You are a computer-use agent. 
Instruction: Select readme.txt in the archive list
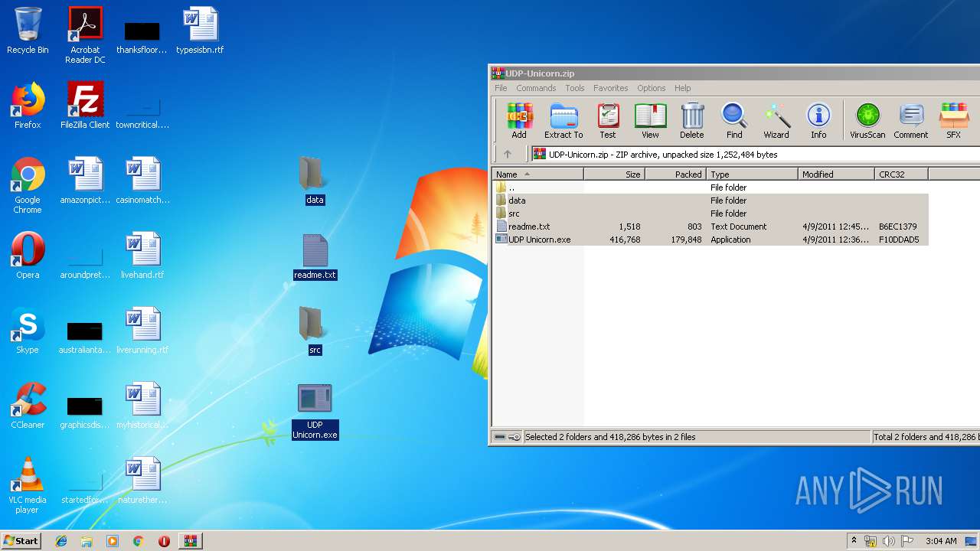pos(710,227)
